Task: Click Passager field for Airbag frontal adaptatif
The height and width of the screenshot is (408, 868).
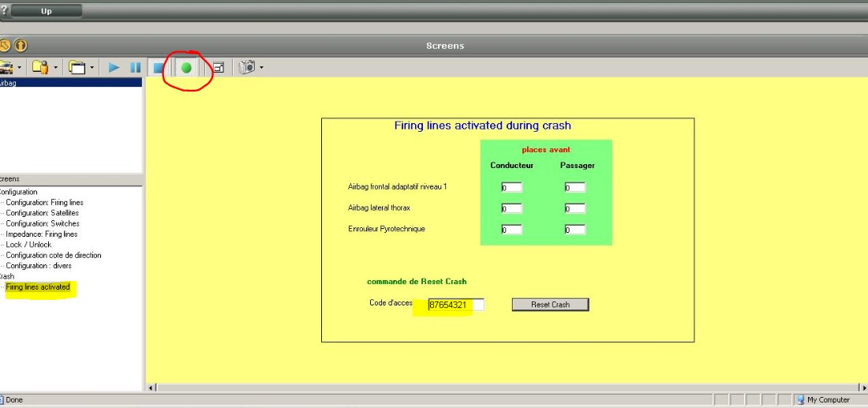Action: (575, 187)
